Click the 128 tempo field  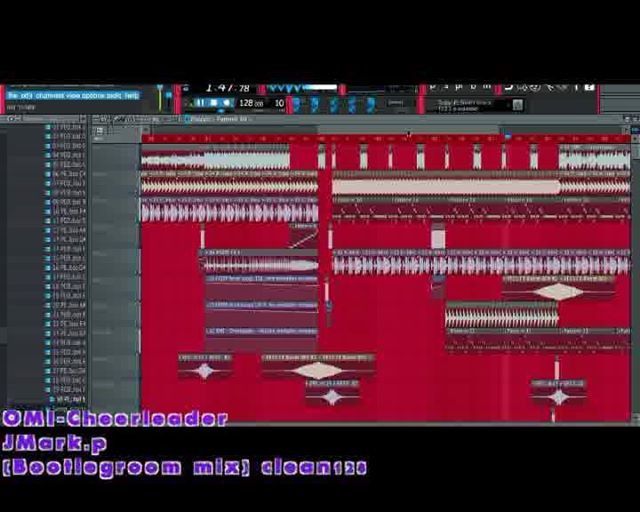pos(251,103)
